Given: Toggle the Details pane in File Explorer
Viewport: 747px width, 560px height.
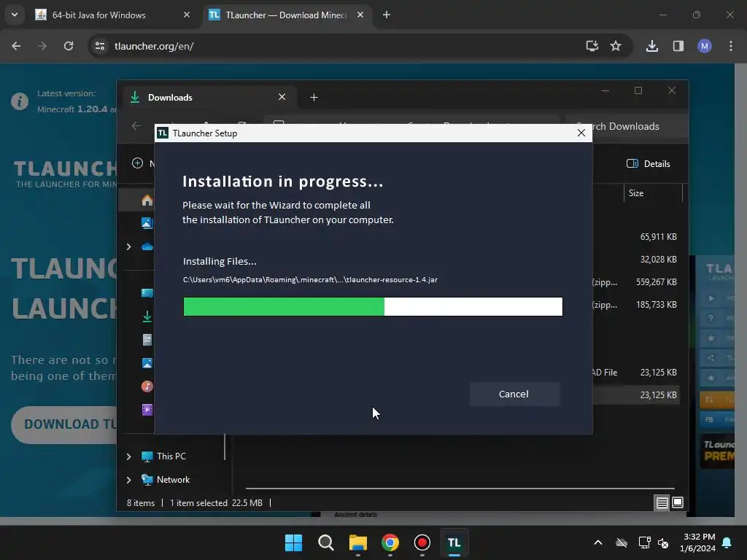Looking at the screenshot, I should point(649,164).
